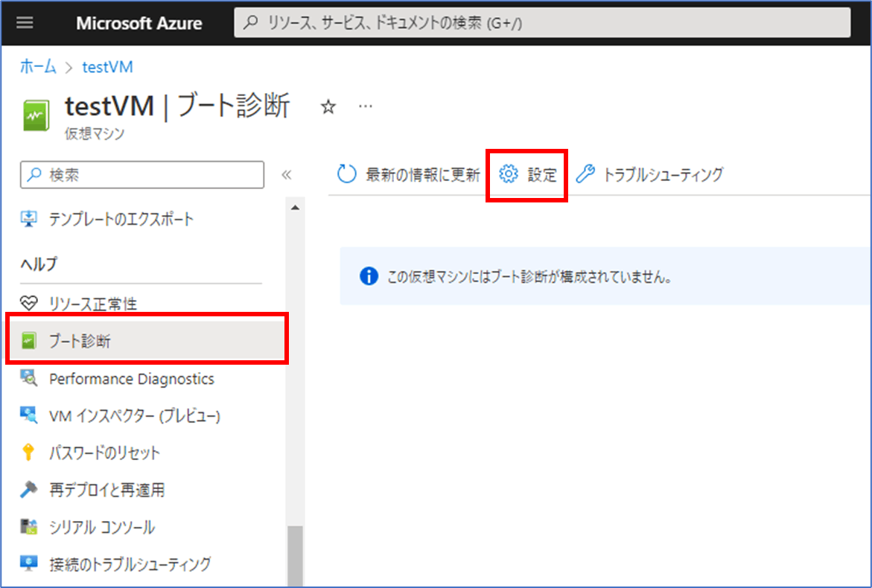Click the boot diagnostics not configured message
The image size is (872, 588).
[x=529, y=276]
